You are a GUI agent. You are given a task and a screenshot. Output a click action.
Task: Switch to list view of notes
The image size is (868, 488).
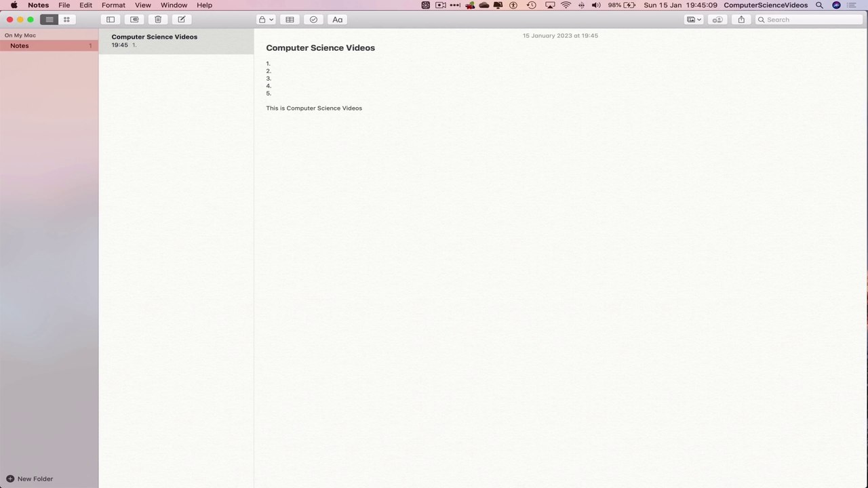(x=50, y=20)
